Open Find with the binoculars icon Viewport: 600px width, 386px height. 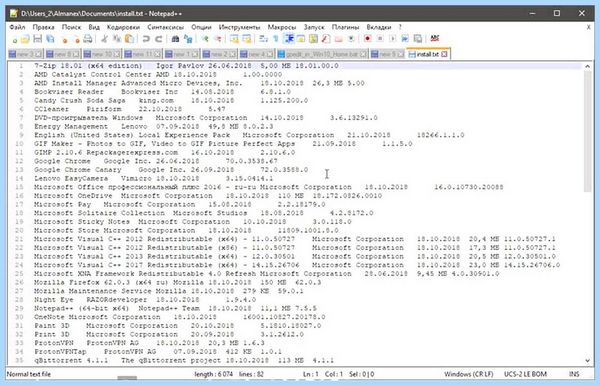[175, 39]
